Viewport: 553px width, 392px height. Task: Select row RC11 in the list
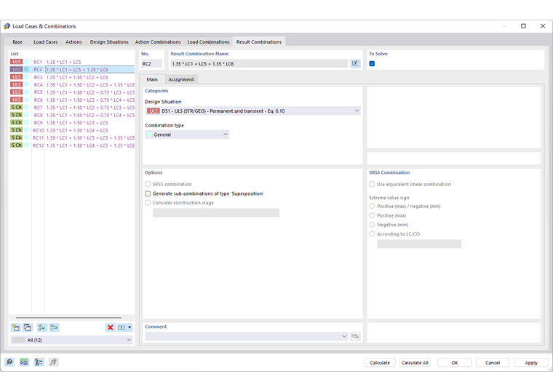point(72,138)
